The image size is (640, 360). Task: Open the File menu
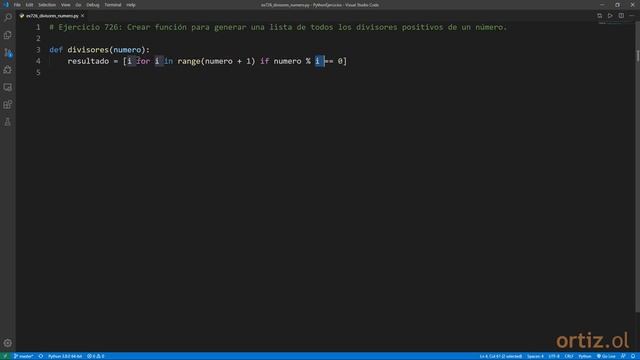pyautogui.click(x=17, y=5)
